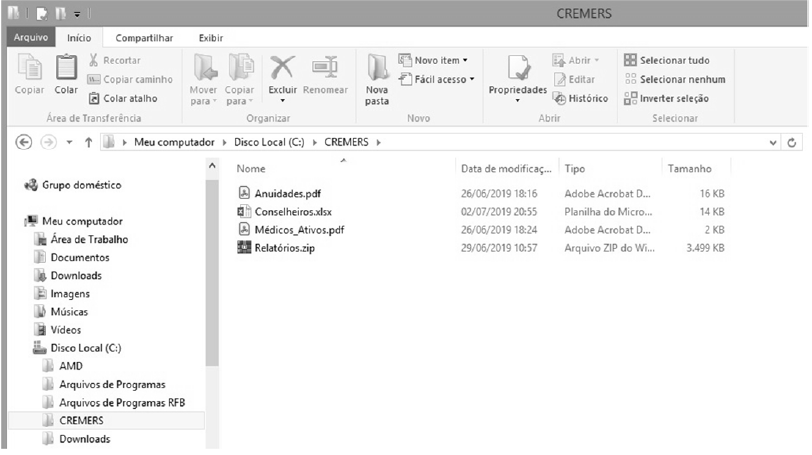The width and height of the screenshot is (812, 455).
Task: Click Disco Local (C:) in address bar
Action: [269, 142]
